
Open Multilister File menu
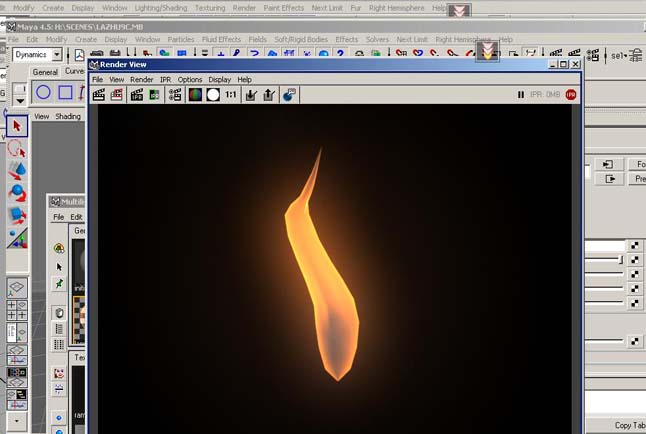point(59,217)
